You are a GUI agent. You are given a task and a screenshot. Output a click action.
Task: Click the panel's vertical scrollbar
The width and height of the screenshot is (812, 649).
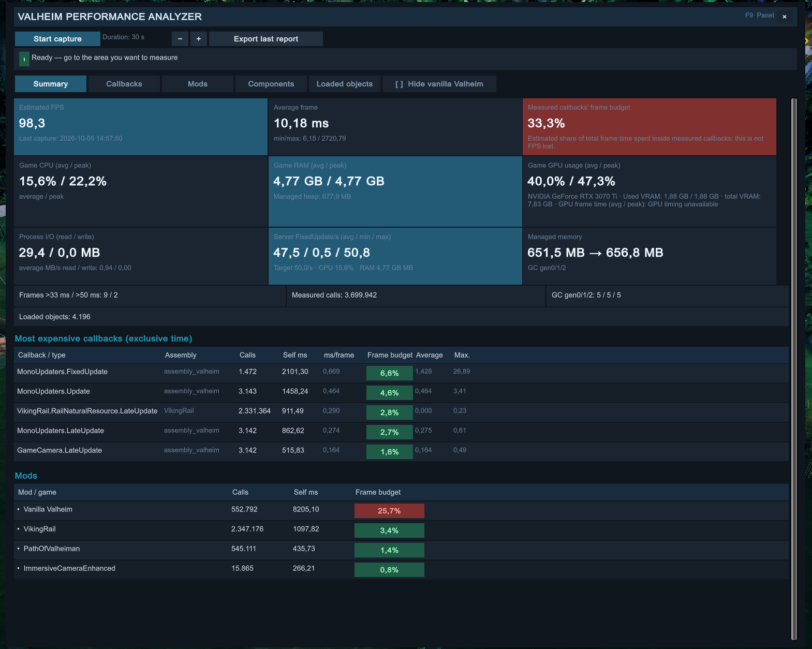[x=794, y=368]
